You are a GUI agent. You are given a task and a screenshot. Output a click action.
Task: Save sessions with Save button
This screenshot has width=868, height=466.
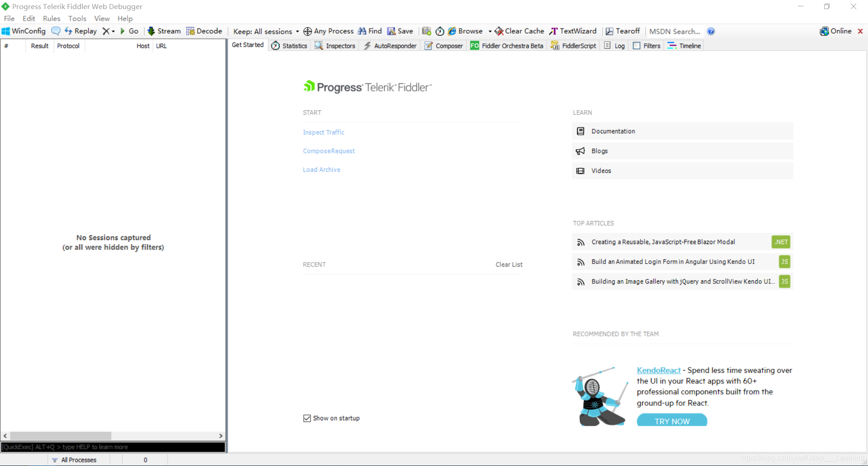pos(400,31)
